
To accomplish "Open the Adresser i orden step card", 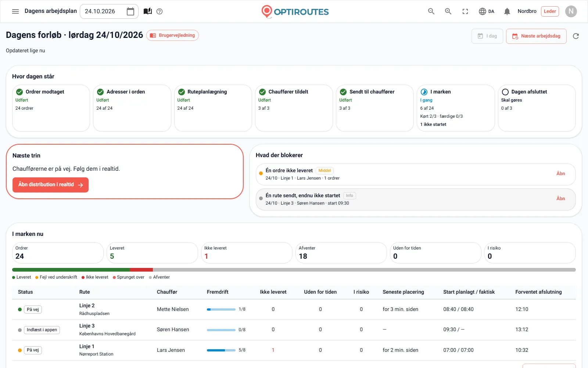I will click(132, 108).
